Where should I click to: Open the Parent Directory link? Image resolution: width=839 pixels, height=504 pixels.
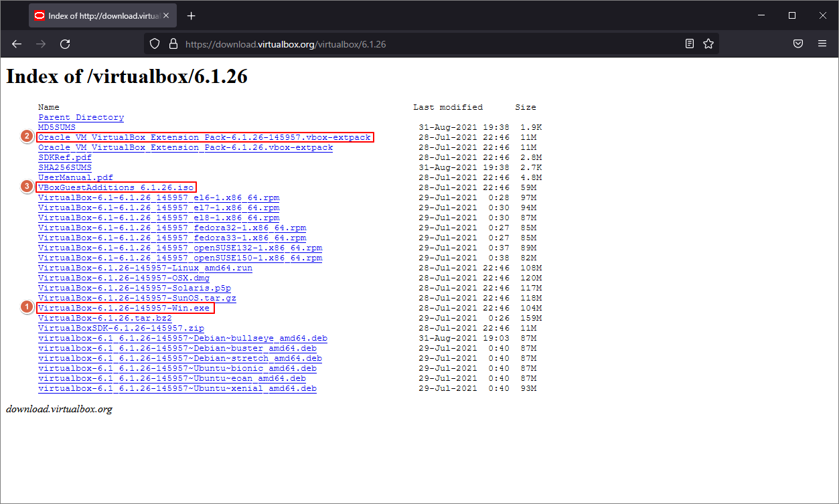point(81,117)
